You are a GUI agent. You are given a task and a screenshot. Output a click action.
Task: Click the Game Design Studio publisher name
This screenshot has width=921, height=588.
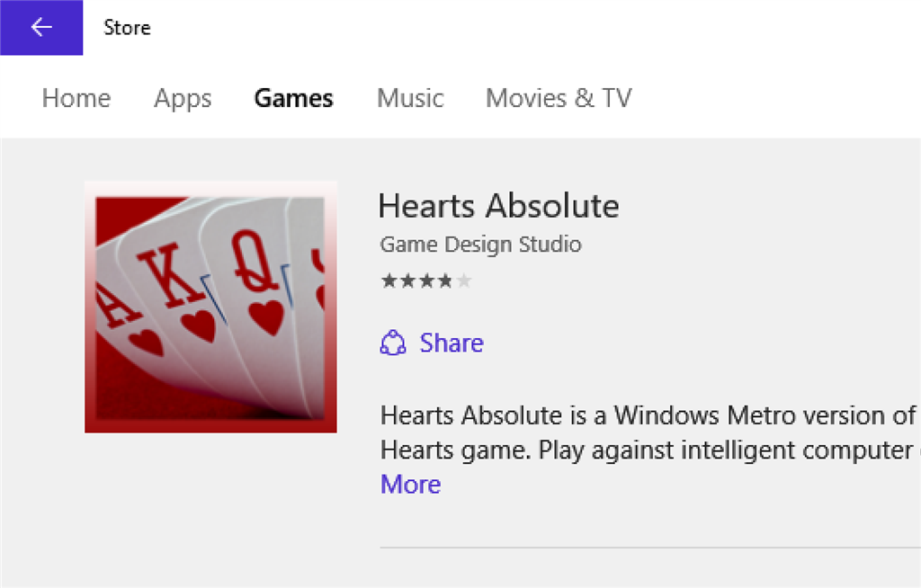(x=480, y=245)
